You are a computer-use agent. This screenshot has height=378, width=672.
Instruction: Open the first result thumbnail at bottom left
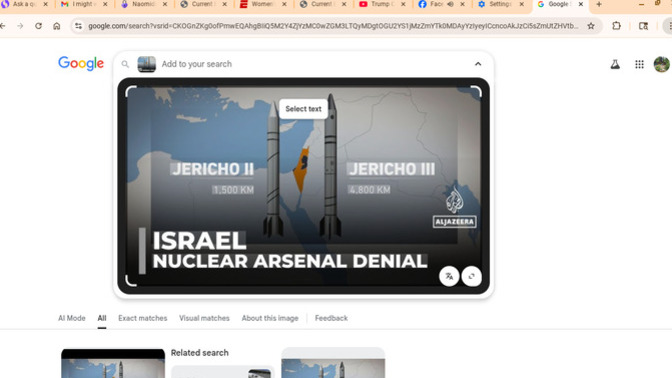coord(113,363)
